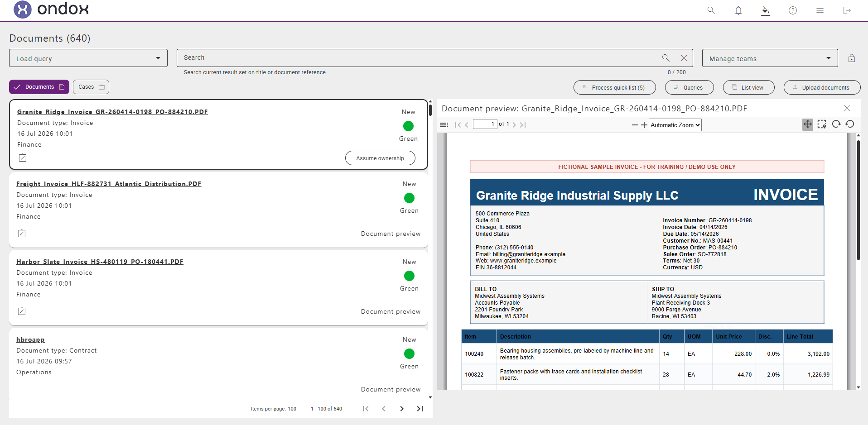
Task: Open notifications bell icon
Action: 738,10
